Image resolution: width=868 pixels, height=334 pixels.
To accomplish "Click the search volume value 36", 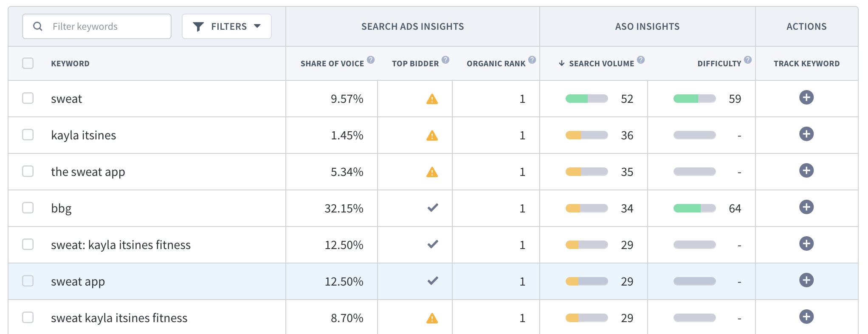I will [x=627, y=136].
